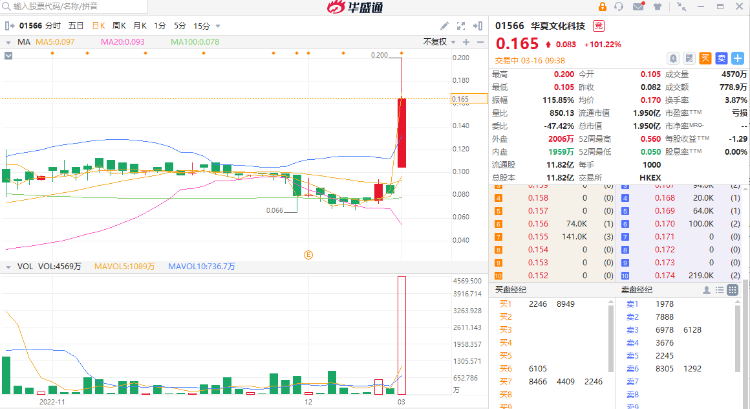Select the pencil drawing tool above chart
750x409 pixels.
click(444, 26)
